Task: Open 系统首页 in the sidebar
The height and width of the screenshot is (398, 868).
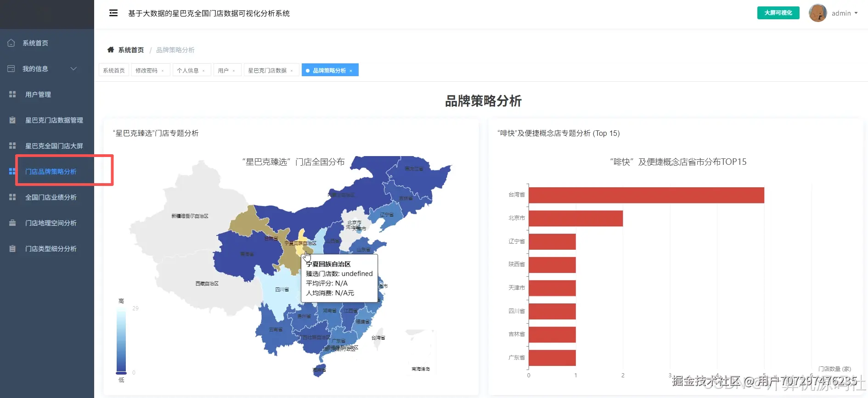Action: click(x=47, y=43)
